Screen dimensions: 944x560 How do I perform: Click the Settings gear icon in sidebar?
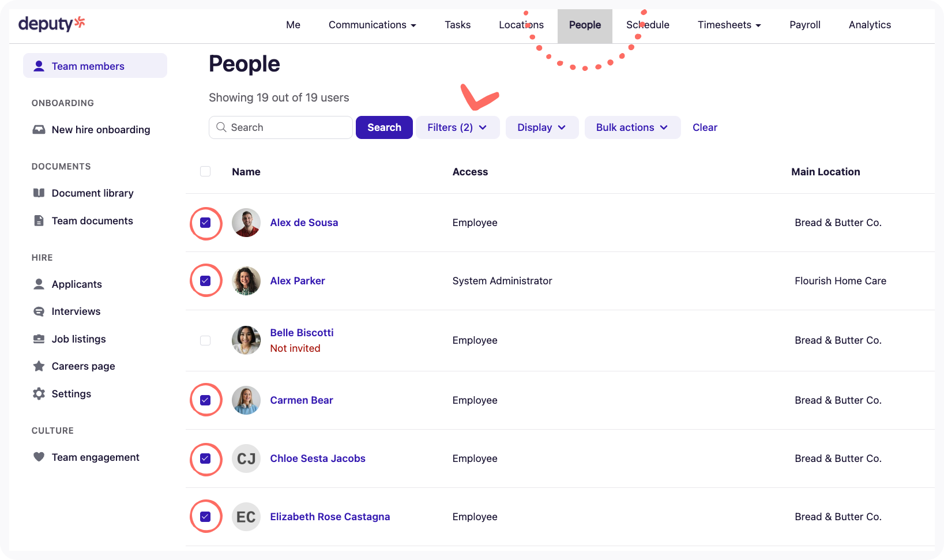pyautogui.click(x=39, y=394)
